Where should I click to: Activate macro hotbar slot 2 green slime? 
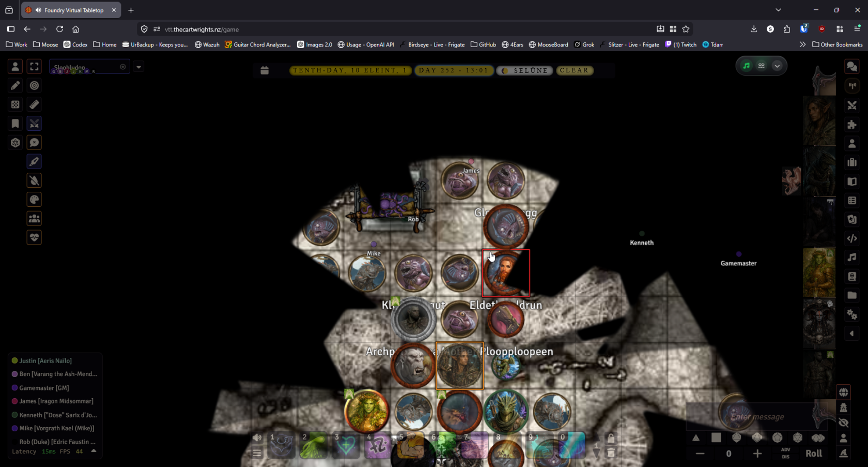coord(314,445)
